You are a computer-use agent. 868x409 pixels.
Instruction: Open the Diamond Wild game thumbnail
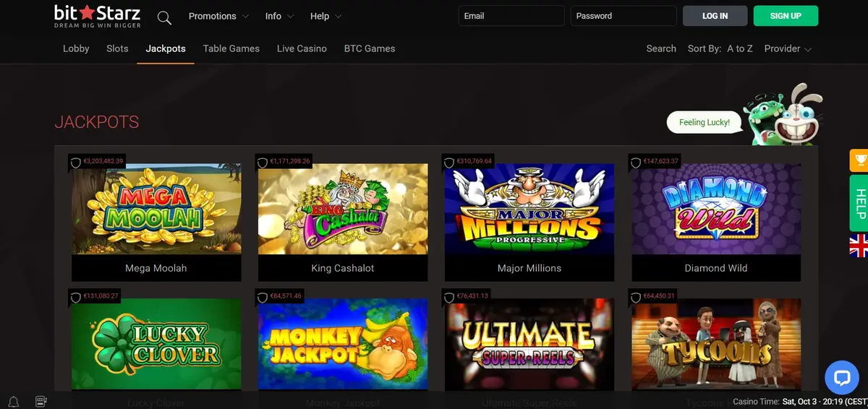(x=716, y=209)
